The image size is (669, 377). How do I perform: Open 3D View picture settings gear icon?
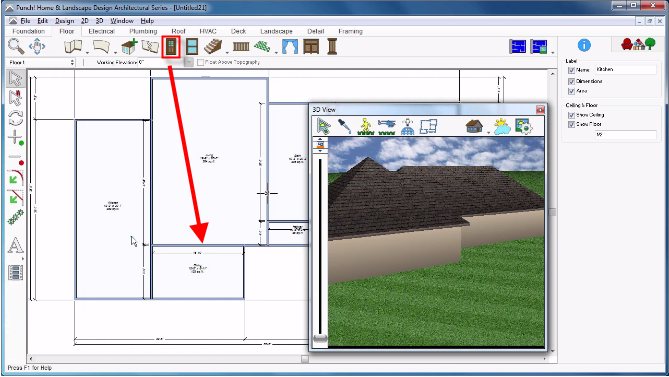pyautogui.click(x=524, y=126)
